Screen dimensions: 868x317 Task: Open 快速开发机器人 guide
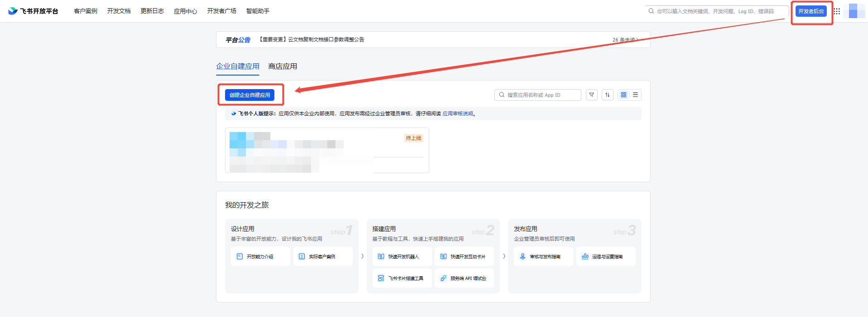tap(402, 256)
